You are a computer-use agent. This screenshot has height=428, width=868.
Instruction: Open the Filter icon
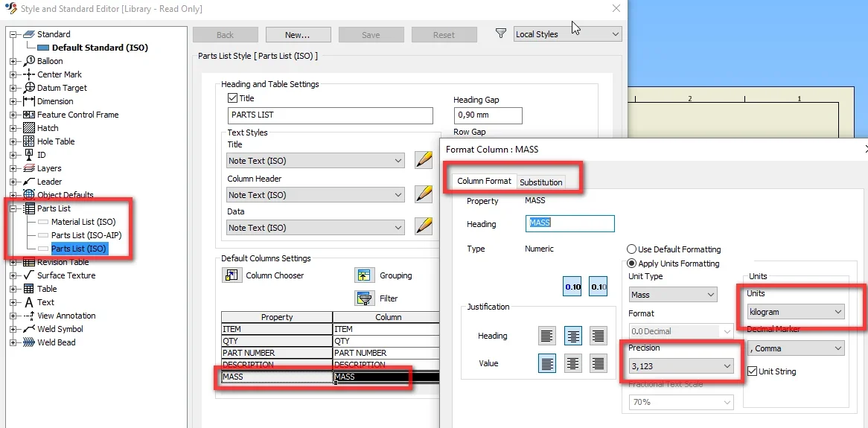[363, 298]
